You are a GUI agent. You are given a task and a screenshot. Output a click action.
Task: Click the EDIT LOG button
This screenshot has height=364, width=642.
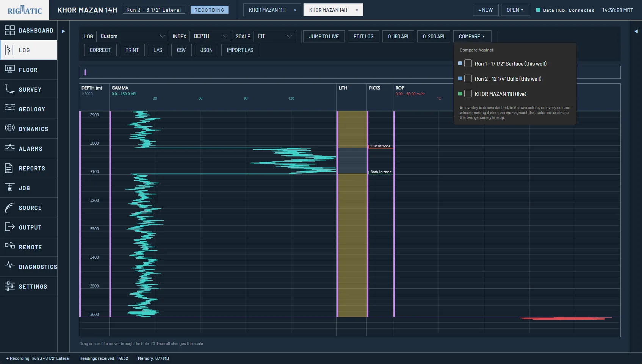point(363,36)
